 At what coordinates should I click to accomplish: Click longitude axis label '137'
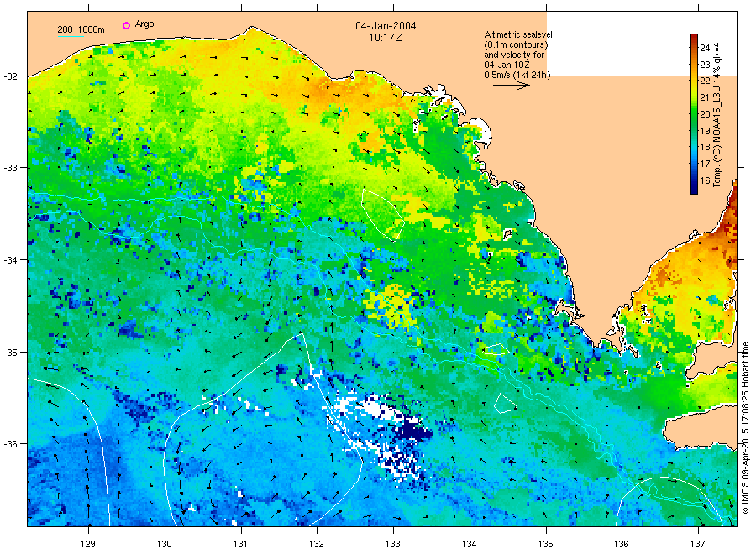tap(698, 545)
